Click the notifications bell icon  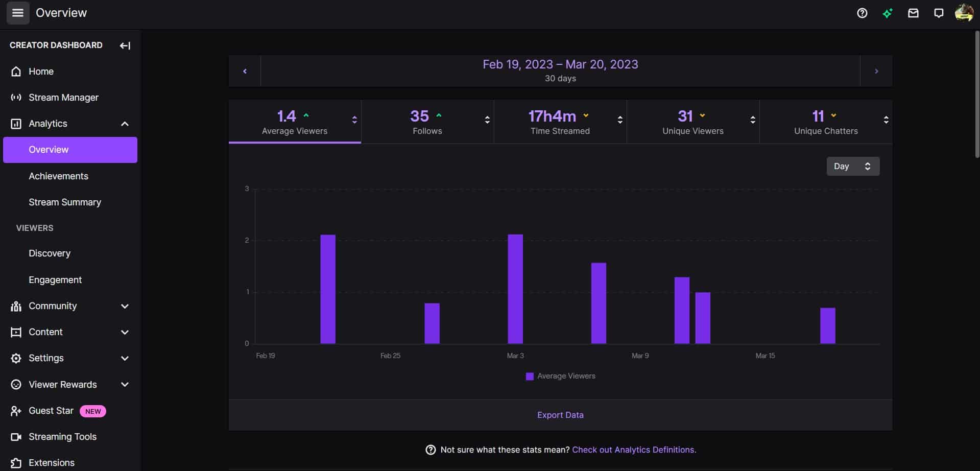click(939, 13)
